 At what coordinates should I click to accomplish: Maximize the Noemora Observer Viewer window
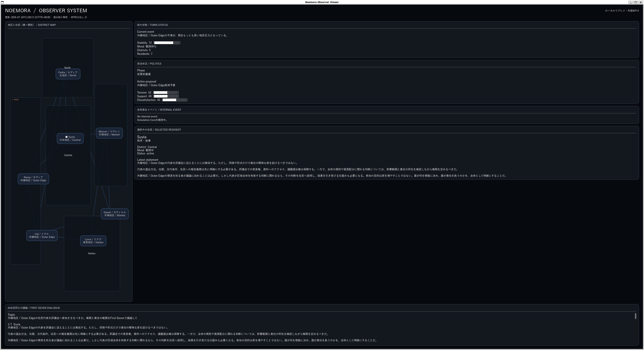click(x=635, y=2)
